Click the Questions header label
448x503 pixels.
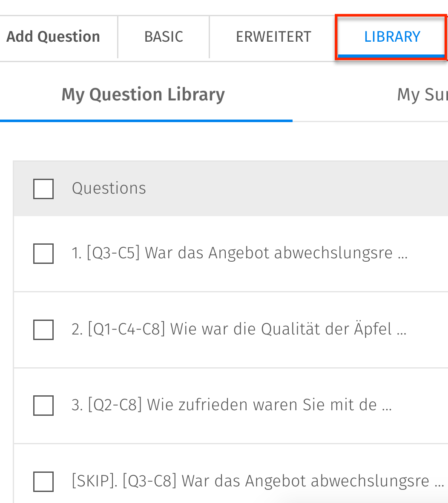pos(109,189)
